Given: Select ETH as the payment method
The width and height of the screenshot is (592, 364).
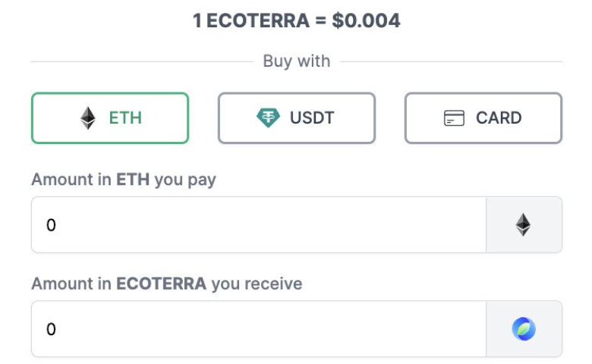Looking at the screenshot, I should click(110, 118).
